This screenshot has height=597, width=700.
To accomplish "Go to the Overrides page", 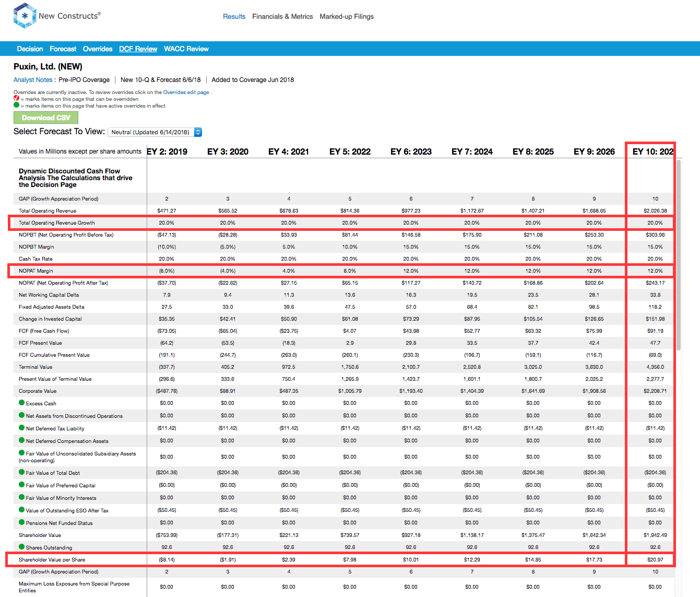I will pos(98,49).
